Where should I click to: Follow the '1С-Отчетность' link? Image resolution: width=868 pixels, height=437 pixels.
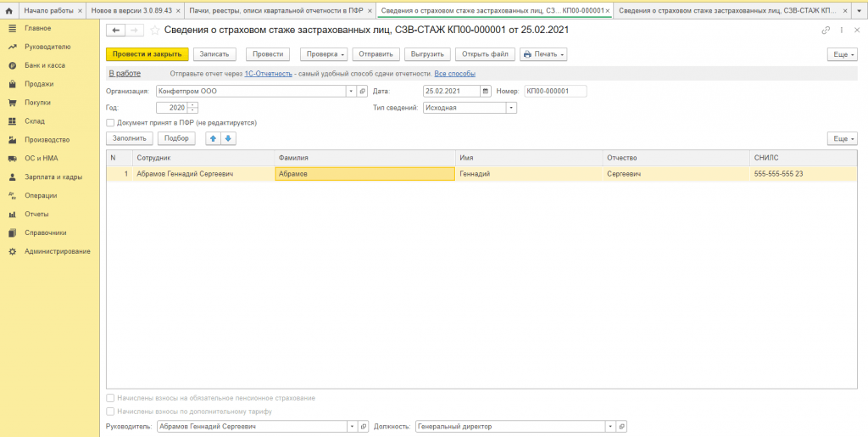(x=268, y=74)
